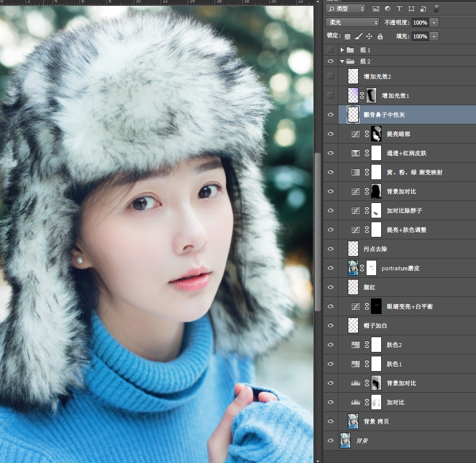Click the hue/saturation icon on 肤色2

(356, 345)
